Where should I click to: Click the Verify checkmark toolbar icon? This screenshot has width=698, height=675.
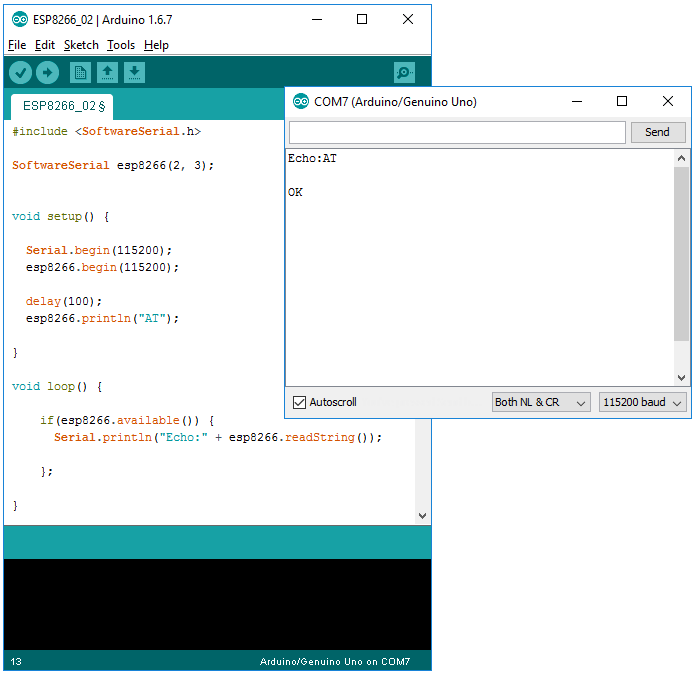[x=20, y=73]
